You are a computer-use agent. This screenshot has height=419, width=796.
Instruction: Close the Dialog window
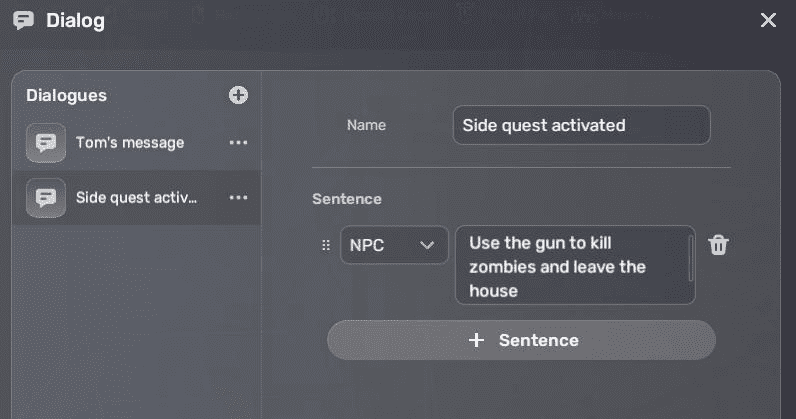click(768, 20)
